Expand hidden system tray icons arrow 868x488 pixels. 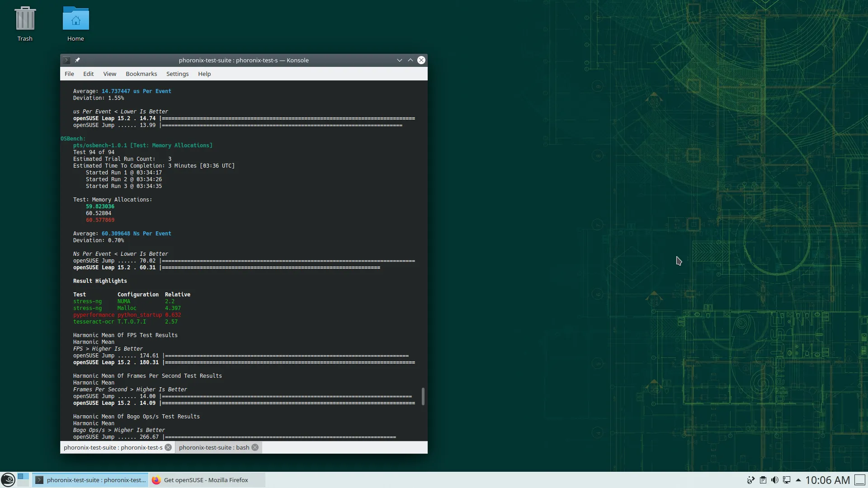pyautogui.click(x=798, y=480)
